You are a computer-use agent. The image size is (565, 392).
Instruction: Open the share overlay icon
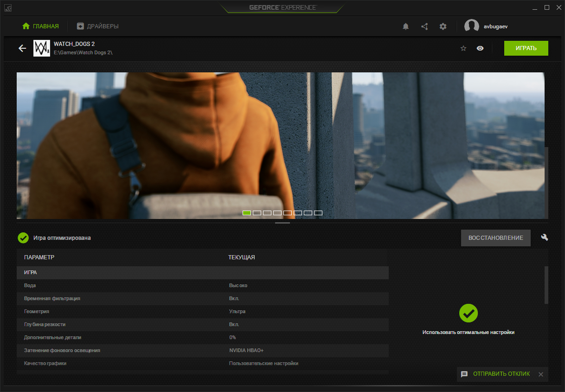pyautogui.click(x=424, y=26)
